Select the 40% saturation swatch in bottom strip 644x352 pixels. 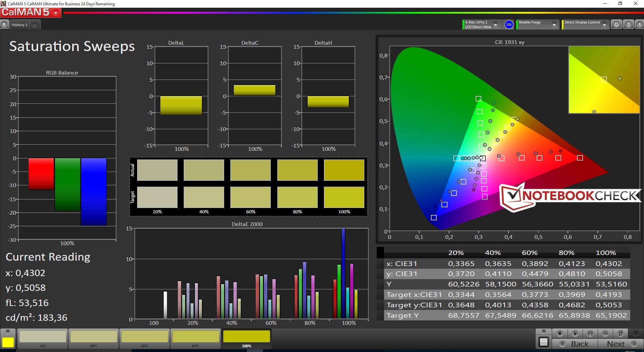click(94, 339)
